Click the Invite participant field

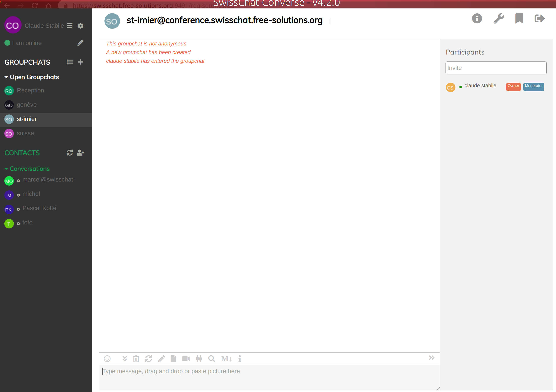click(x=496, y=68)
